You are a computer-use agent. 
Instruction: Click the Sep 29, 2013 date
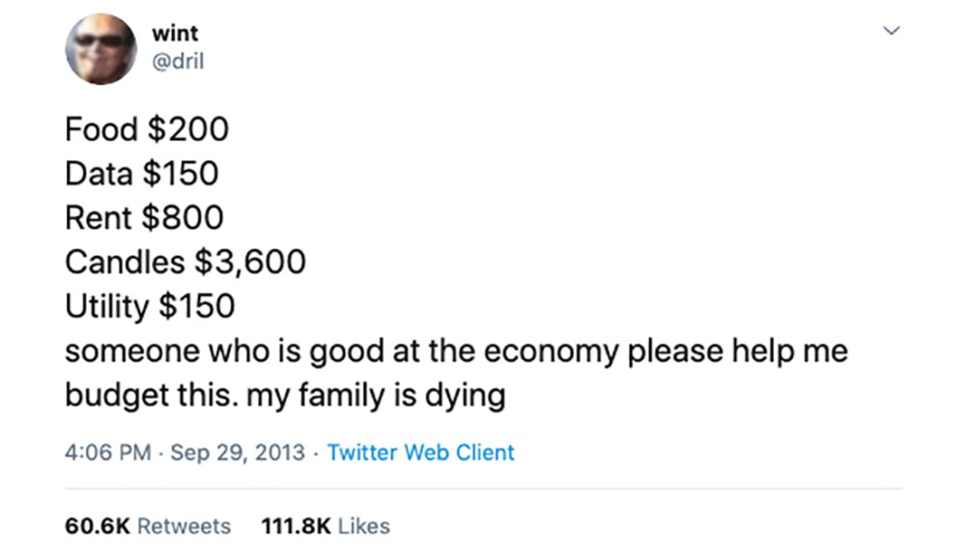[238, 452]
